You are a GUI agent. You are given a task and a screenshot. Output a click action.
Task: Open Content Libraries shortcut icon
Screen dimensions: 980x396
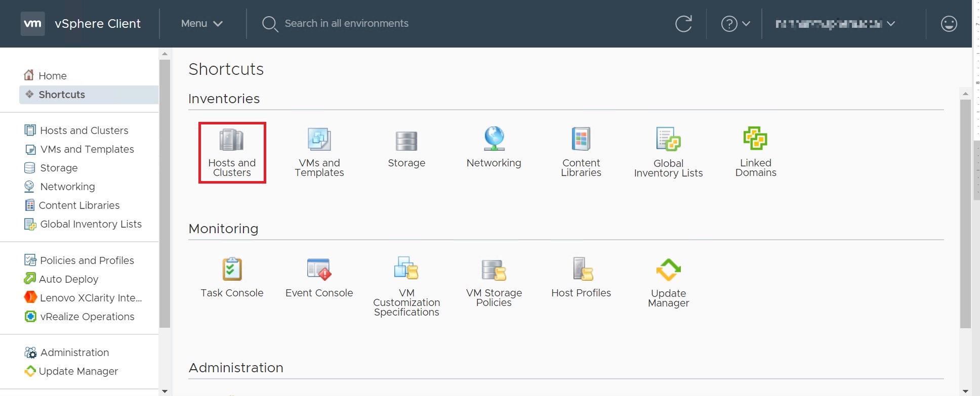coord(581,139)
